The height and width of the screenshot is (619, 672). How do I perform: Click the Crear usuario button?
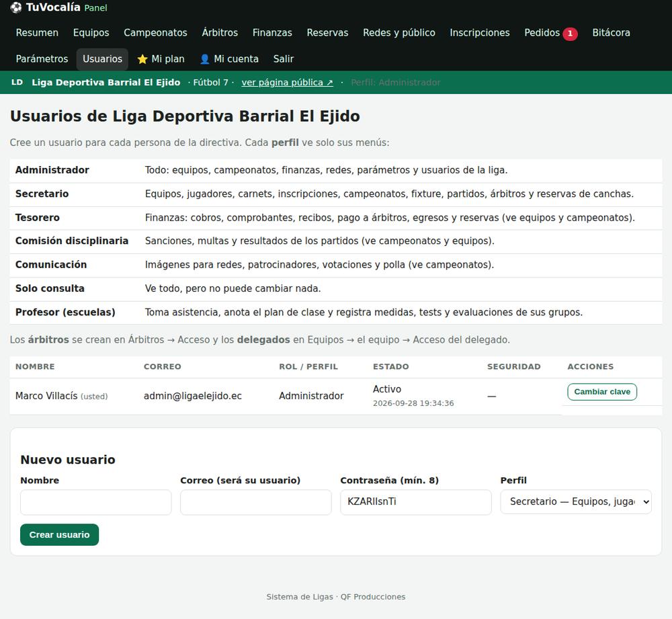60,534
